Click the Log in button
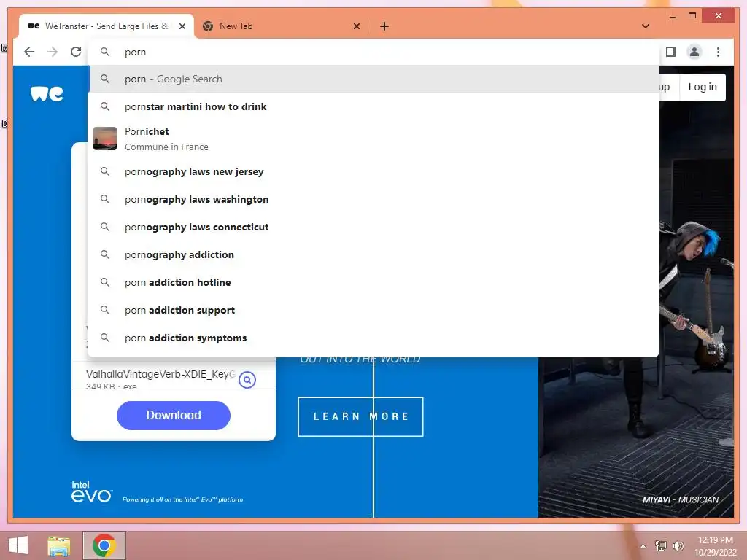The width and height of the screenshot is (747, 560). click(x=703, y=87)
